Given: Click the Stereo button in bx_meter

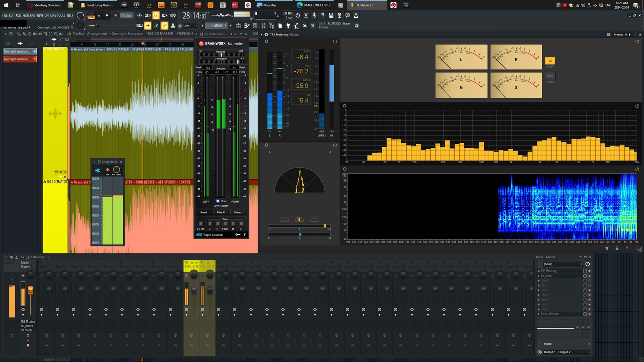Looking at the screenshot, I should (238, 212).
